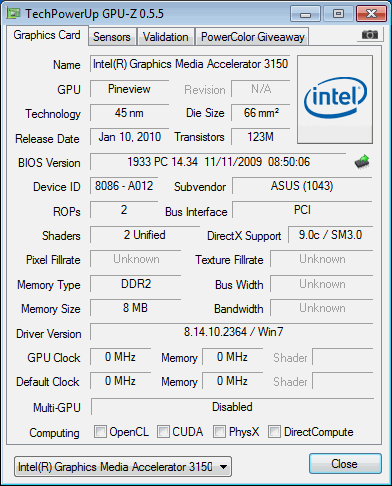Click the Default Clock 0 MHz field
Image resolution: width=392 pixels, height=486 pixels.
click(120, 381)
